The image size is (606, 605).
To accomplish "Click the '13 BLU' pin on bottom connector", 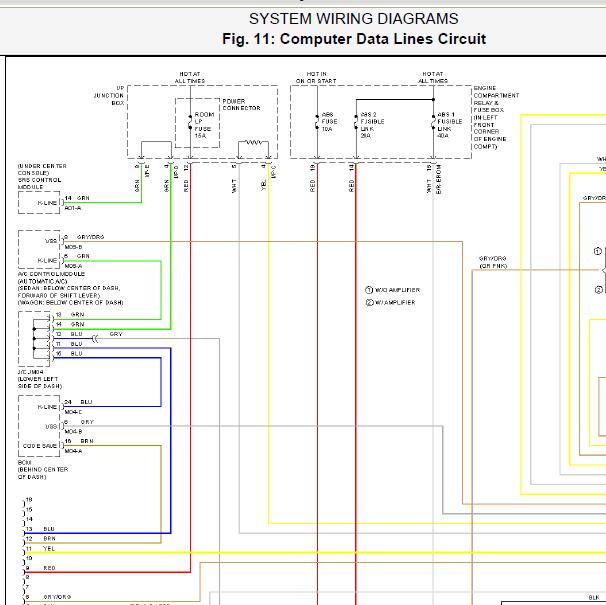I will pos(40,529).
